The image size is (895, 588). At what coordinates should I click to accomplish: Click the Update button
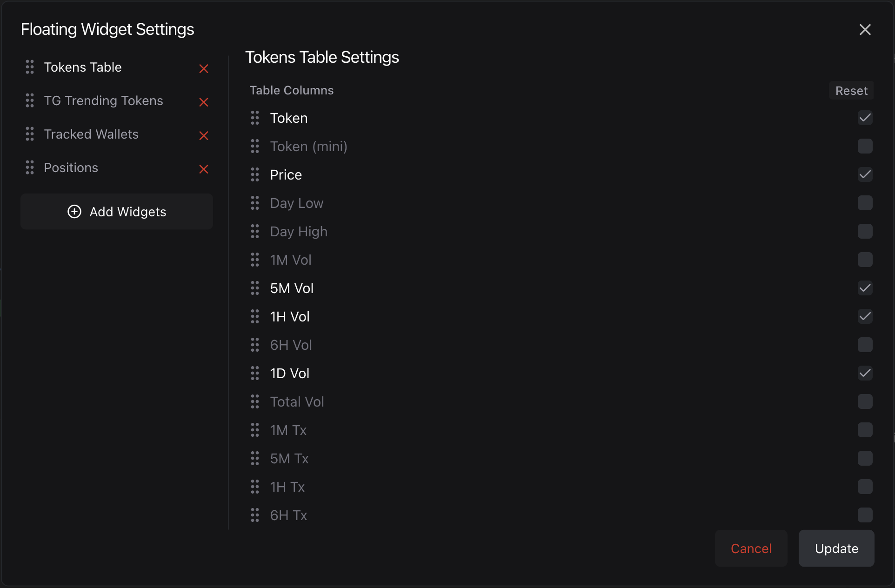(x=836, y=548)
